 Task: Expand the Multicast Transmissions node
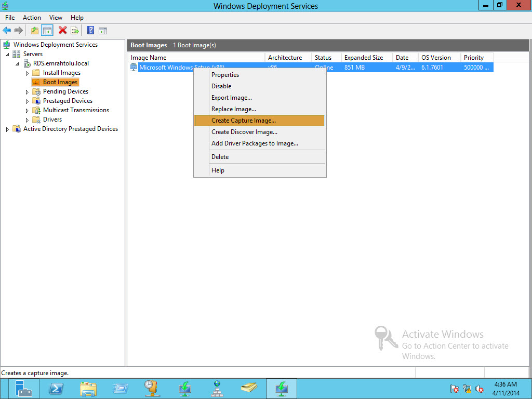[27, 110]
